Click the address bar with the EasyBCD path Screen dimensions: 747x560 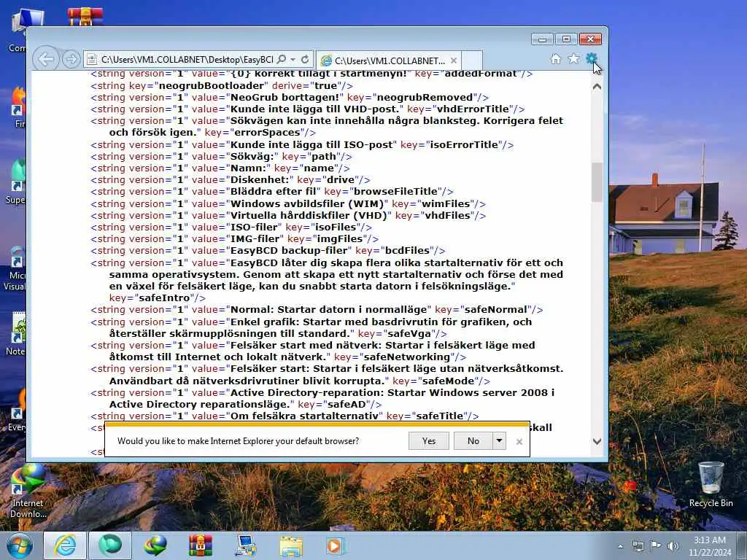click(x=187, y=60)
